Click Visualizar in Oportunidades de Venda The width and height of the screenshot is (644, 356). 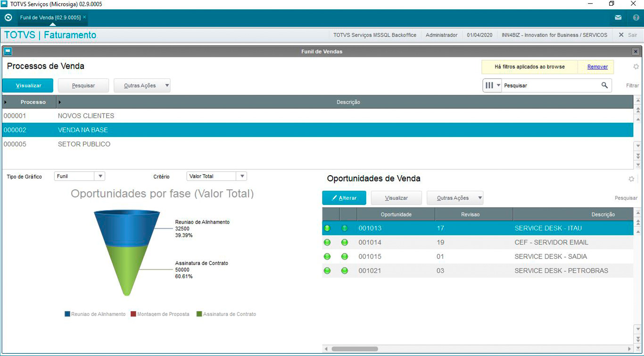click(x=396, y=198)
